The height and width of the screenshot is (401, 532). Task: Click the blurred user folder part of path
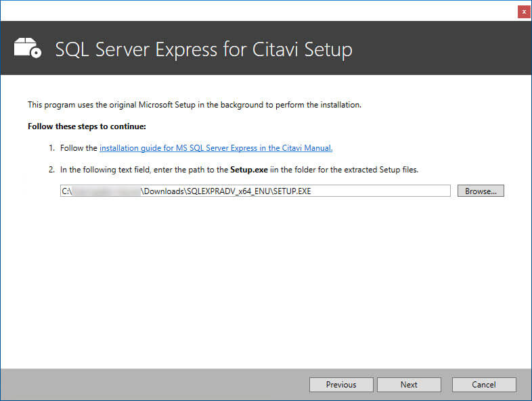[106, 191]
